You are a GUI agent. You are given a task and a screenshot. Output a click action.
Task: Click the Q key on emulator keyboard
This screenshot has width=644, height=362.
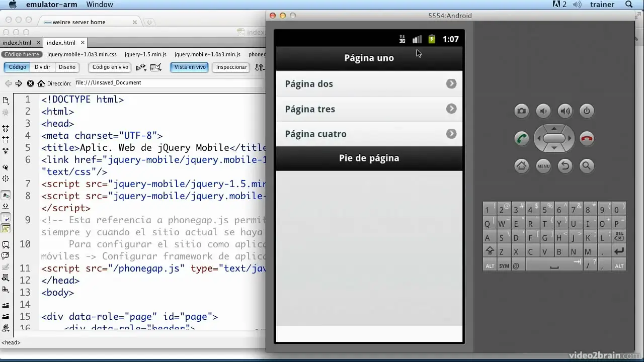(490, 223)
